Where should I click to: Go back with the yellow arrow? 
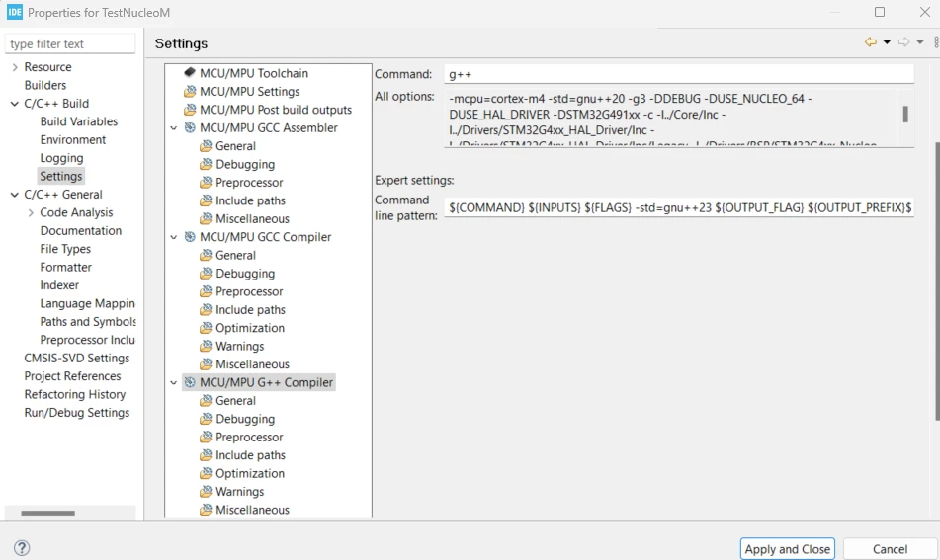tap(871, 41)
